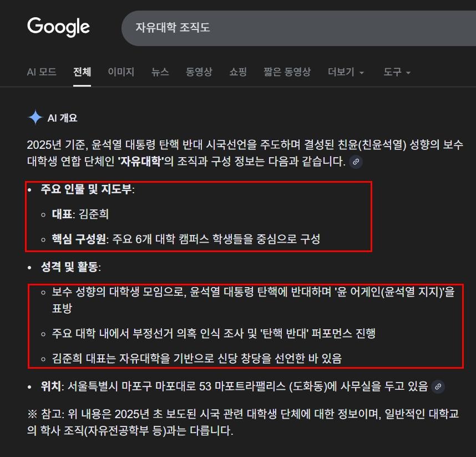Click the 성격 및 활동 heading
476x457 pixels.
point(70,267)
